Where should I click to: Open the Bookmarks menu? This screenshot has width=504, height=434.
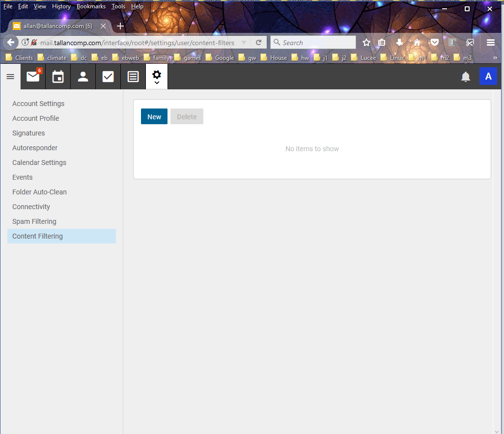[91, 6]
